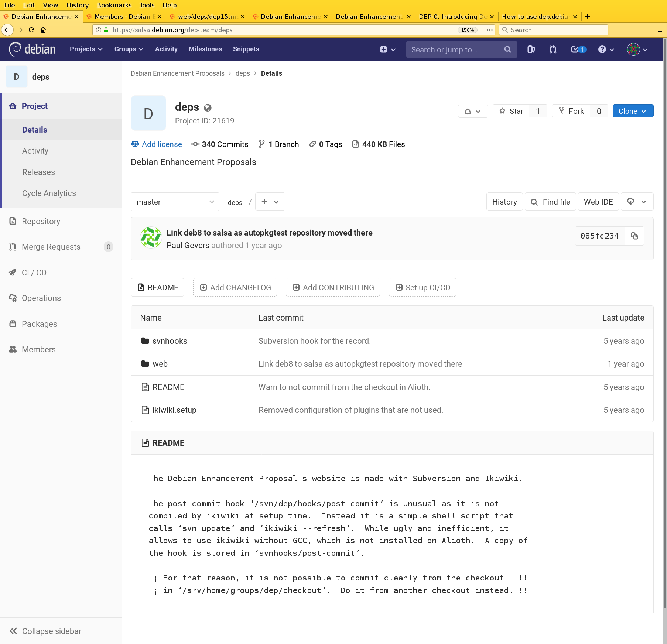Viewport: 667px width, 644px height.
Task: Click the notification bell dropdown
Action: [473, 111]
